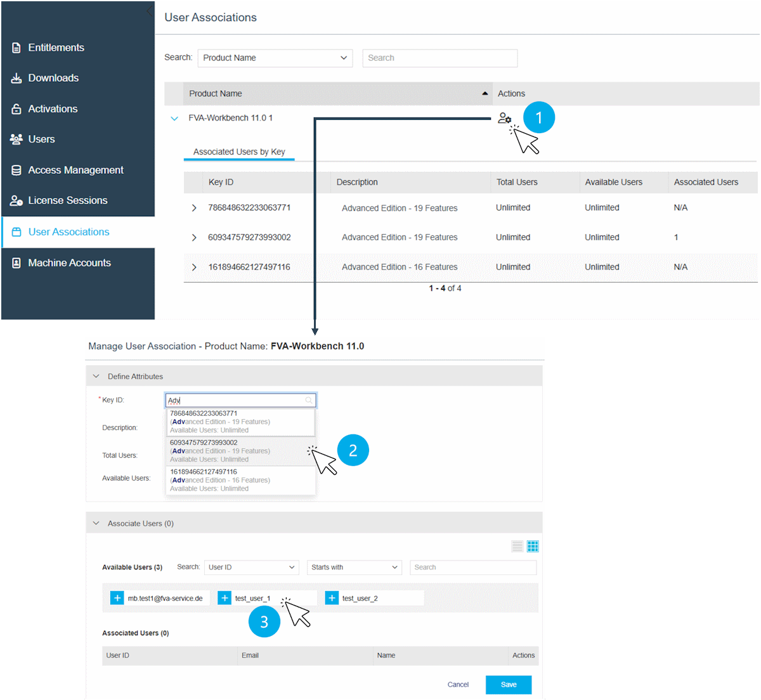Switch to grid view icon
This screenshot has width=761, height=700.
[x=533, y=547]
